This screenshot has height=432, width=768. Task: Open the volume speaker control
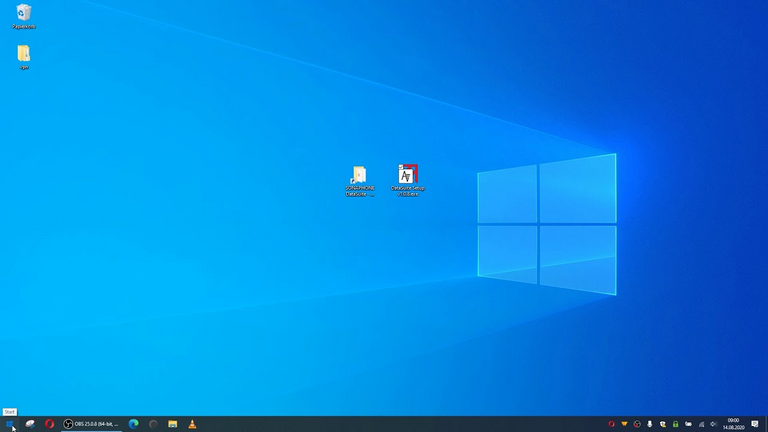(713, 424)
